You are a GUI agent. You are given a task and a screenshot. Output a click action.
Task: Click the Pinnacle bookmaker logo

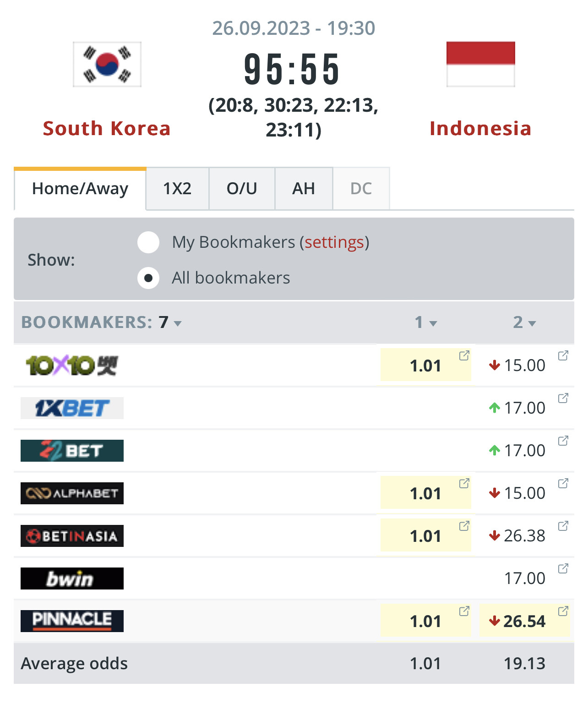pyautogui.click(x=72, y=621)
